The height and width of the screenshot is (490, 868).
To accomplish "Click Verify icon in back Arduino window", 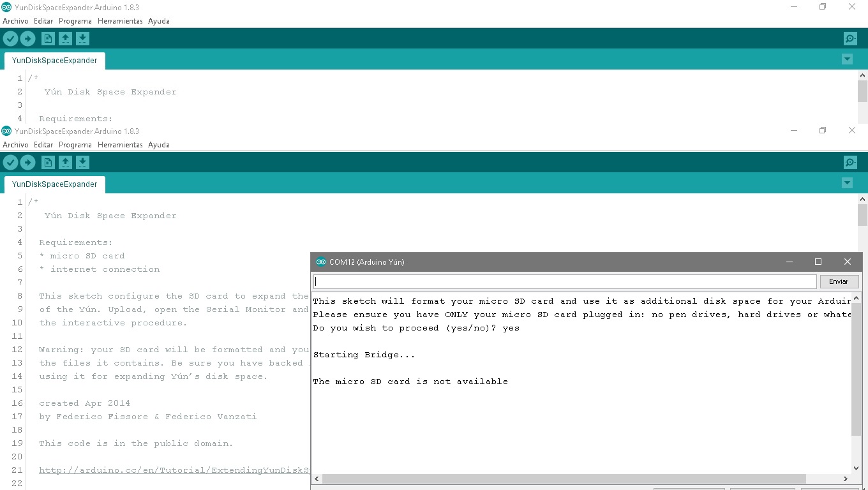I will coord(10,39).
